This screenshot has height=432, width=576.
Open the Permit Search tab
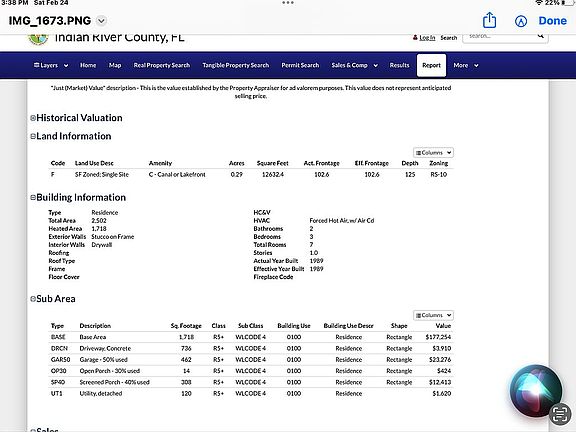point(300,65)
